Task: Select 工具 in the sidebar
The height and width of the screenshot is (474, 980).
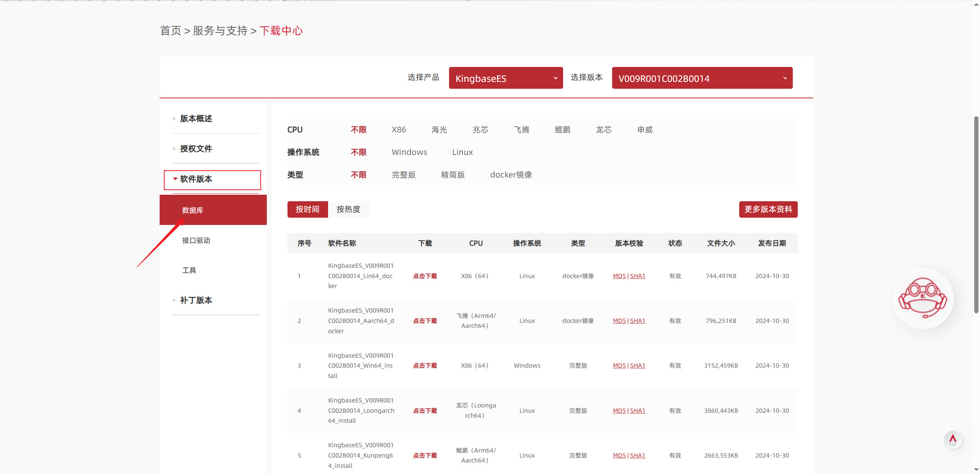Action: click(x=189, y=270)
